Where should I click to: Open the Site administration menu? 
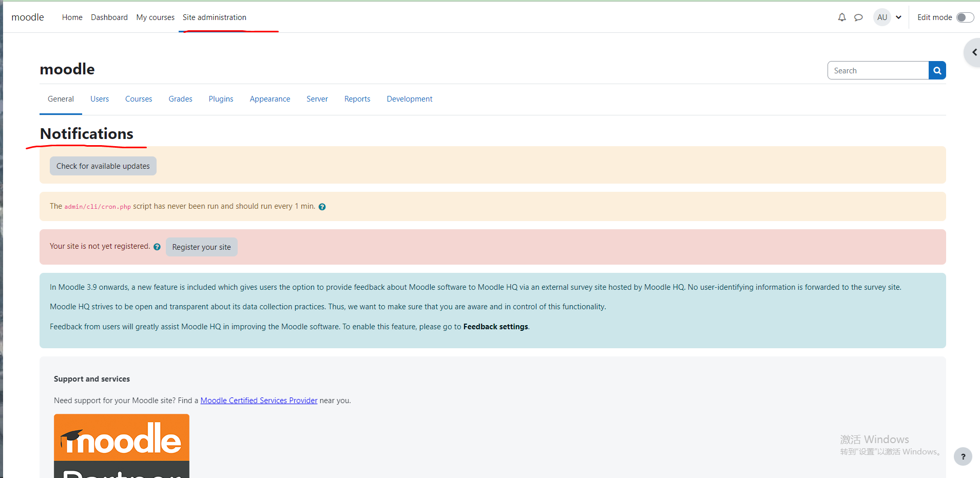[x=214, y=17]
